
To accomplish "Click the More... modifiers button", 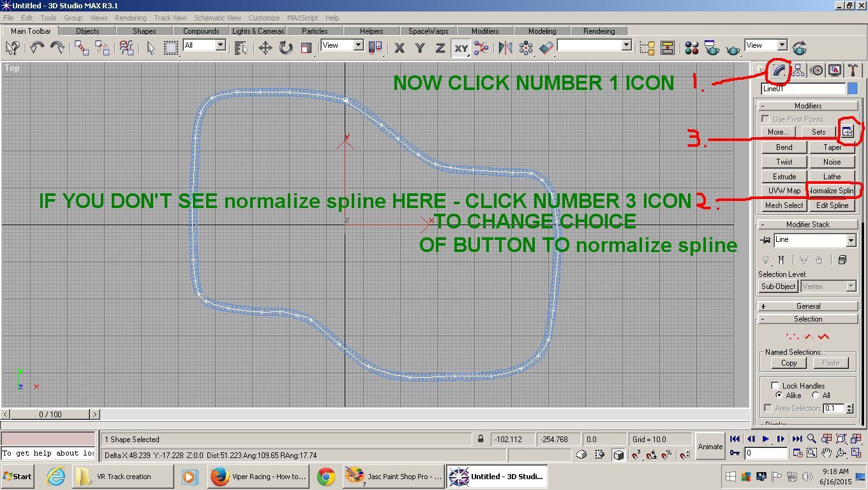I will point(777,132).
